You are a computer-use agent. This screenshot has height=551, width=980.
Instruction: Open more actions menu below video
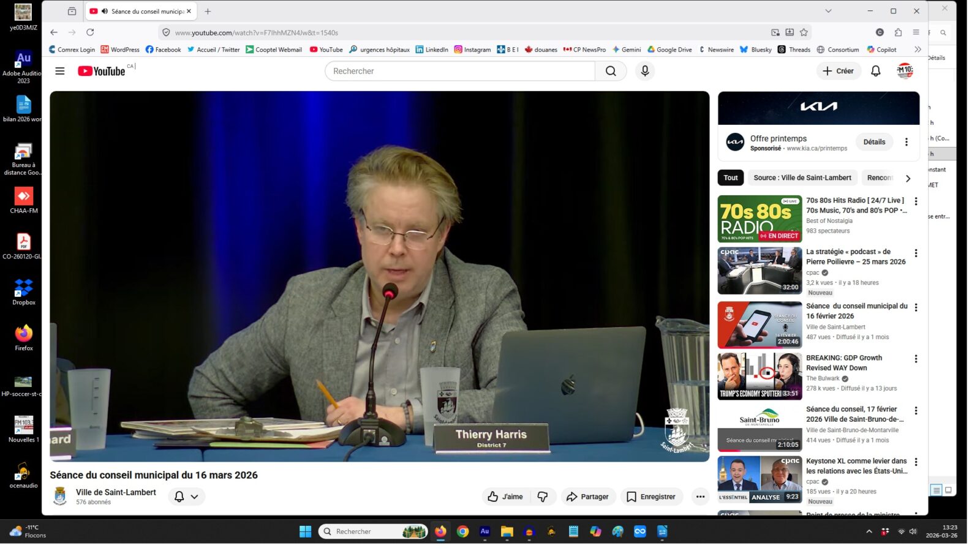700,497
